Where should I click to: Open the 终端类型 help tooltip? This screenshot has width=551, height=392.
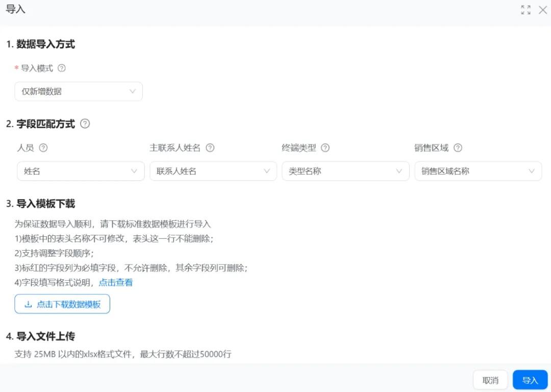click(327, 148)
